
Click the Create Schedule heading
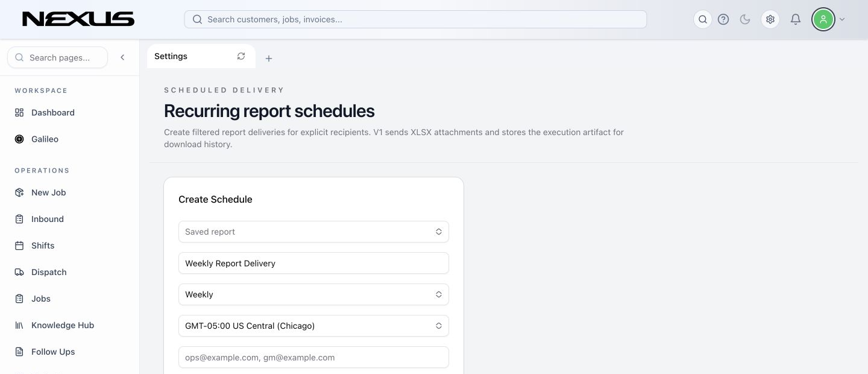pyautogui.click(x=215, y=200)
